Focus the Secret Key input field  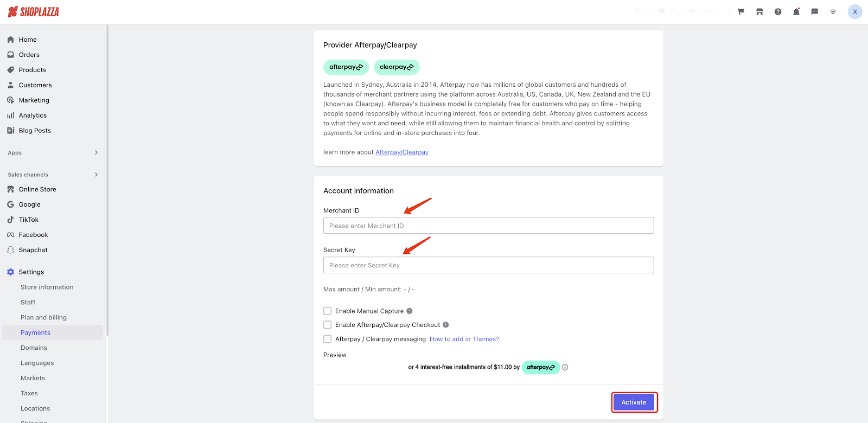tap(488, 265)
